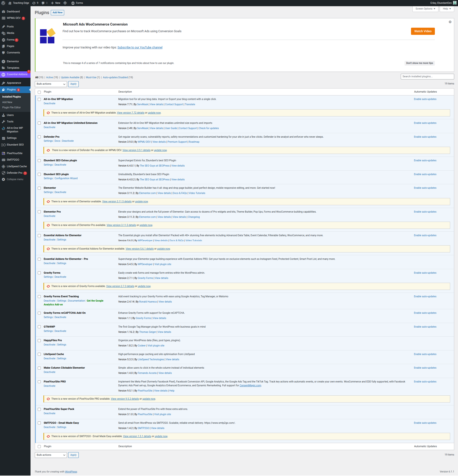Focus the Search installed plugins field
Image resolution: width=458 pixels, height=476 pixels.
427,77
